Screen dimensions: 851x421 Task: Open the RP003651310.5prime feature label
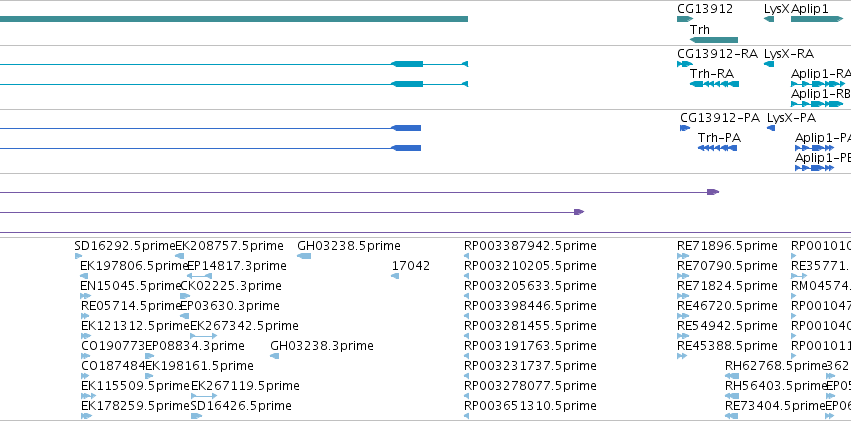coord(530,406)
